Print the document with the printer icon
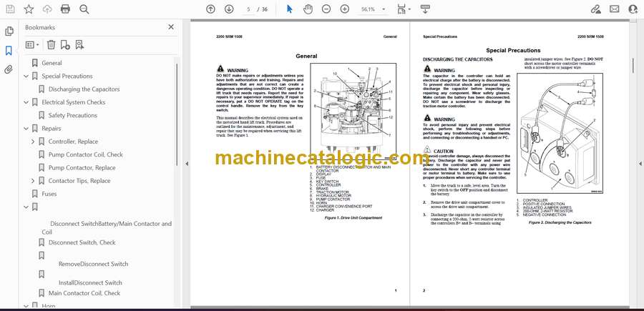This screenshot has width=644, height=311. [x=65, y=9]
